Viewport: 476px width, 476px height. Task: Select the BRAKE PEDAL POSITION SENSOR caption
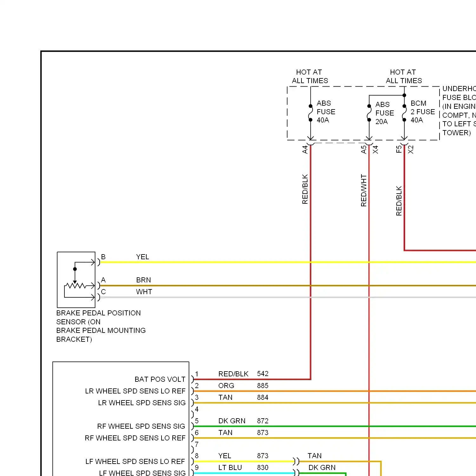(x=101, y=326)
